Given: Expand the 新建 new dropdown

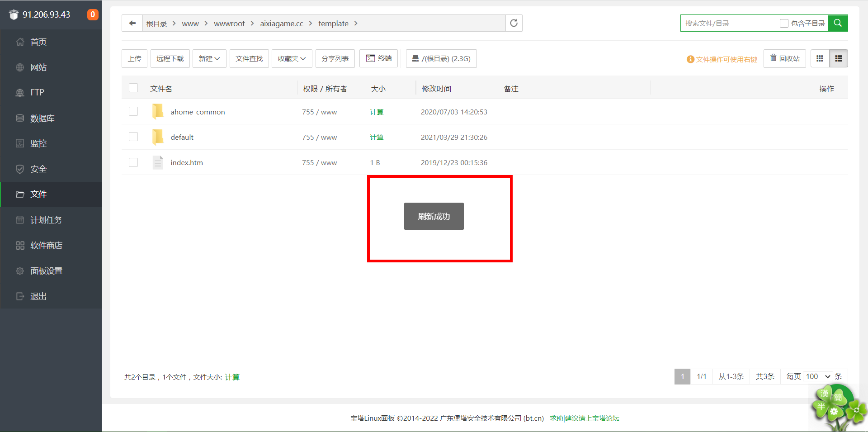Looking at the screenshot, I should pos(209,58).
